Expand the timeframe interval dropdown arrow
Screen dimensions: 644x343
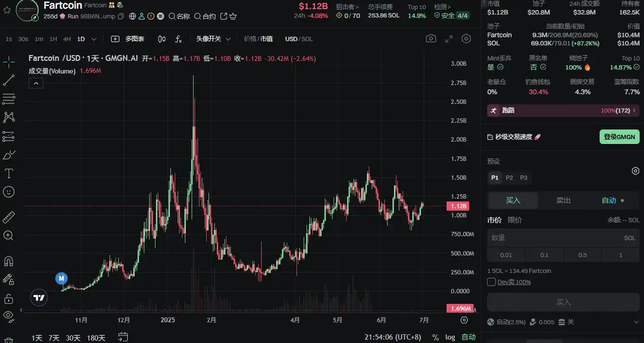[94, 39]
